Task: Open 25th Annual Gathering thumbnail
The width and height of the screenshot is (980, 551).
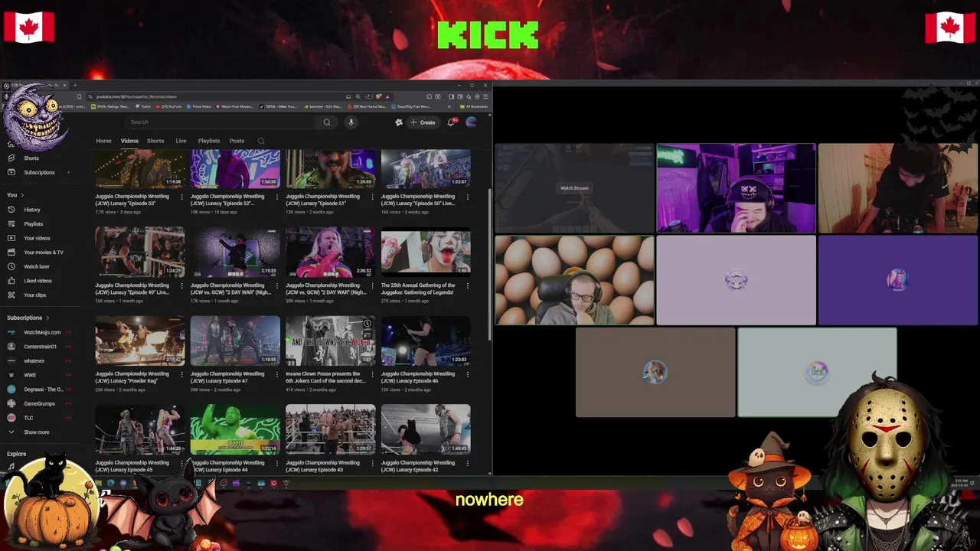Action: coord(426,252)
